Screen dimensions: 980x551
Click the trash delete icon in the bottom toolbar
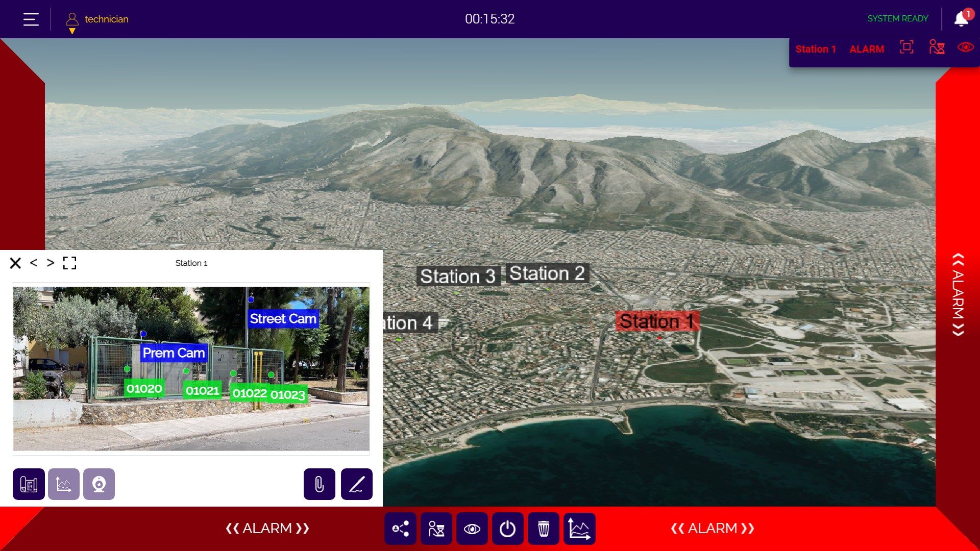(x=544, y=529)
